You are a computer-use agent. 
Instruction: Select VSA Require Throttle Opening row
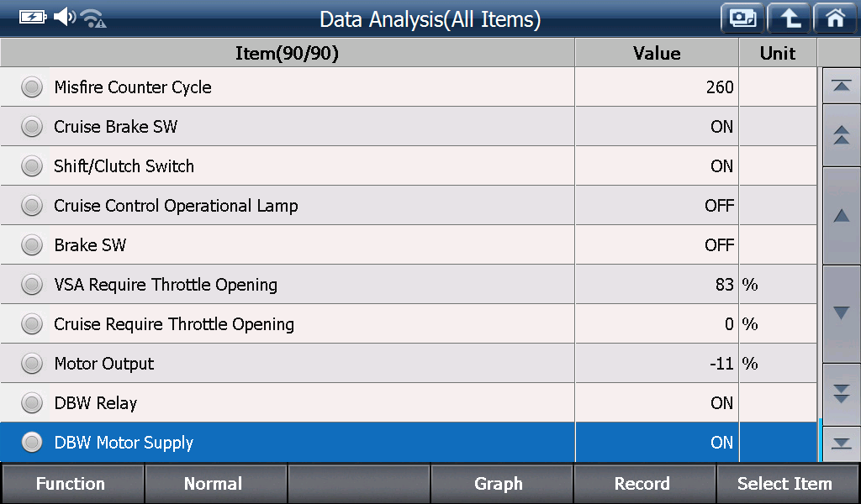pos(409,285)
